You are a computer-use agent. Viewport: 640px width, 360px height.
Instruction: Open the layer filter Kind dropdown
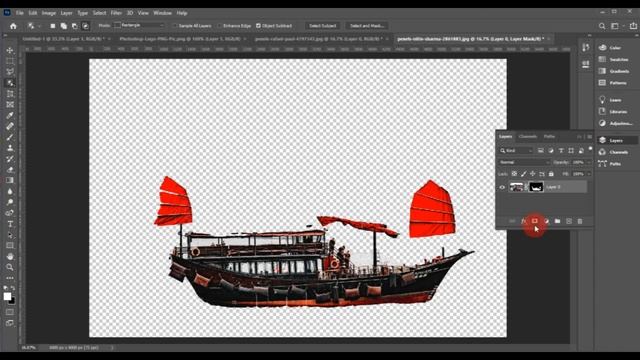tap(516, 151)
